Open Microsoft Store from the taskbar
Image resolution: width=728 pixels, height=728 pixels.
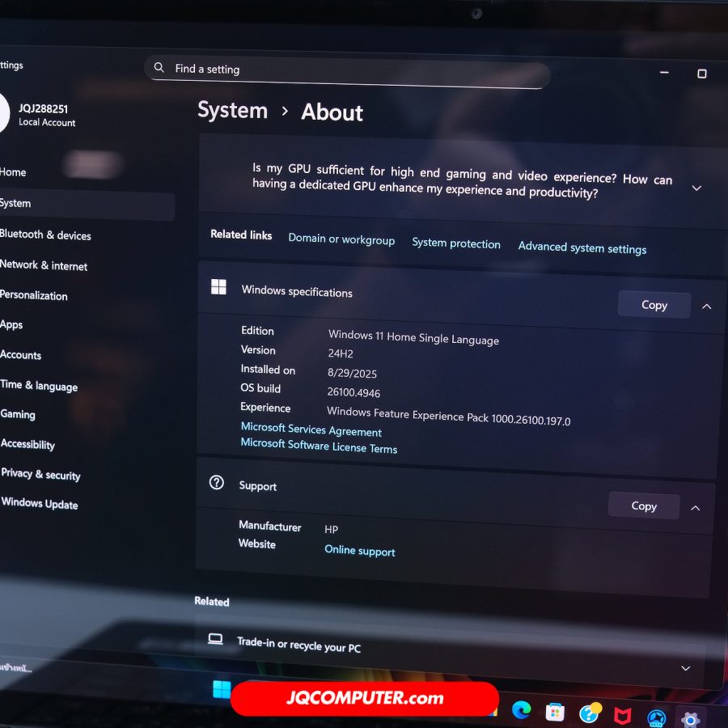(555, 712)
